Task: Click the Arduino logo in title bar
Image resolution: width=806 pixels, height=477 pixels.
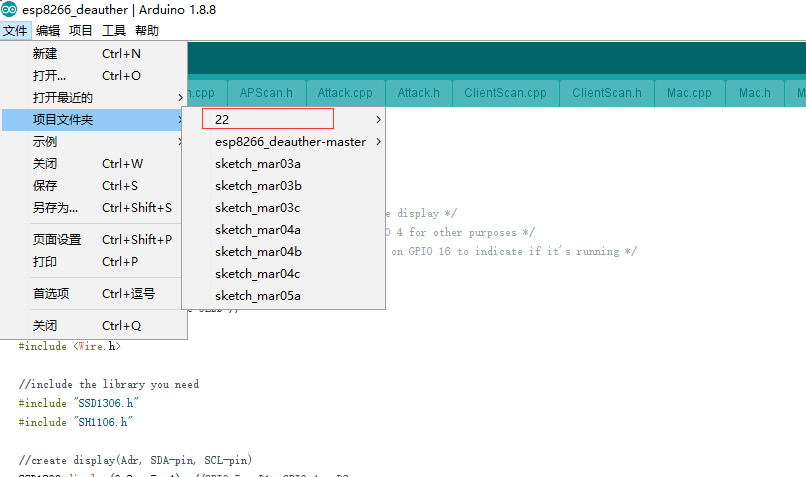Action: pos(9,9)
